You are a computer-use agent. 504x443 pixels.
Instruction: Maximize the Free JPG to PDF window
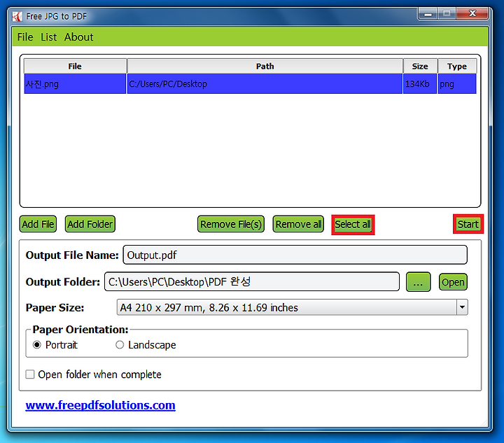447,13
